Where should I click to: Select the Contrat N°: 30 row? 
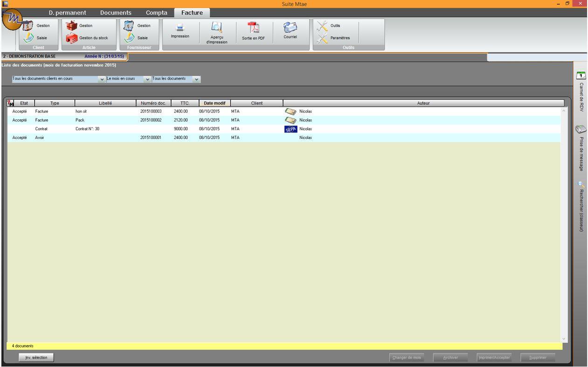(x=87, y=129)
